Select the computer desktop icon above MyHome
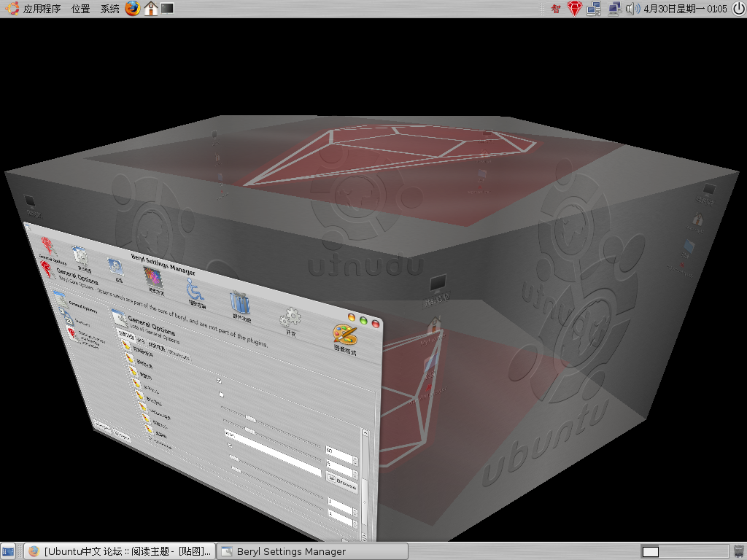This screenshot has height=560, width=747. pos(438,289)
